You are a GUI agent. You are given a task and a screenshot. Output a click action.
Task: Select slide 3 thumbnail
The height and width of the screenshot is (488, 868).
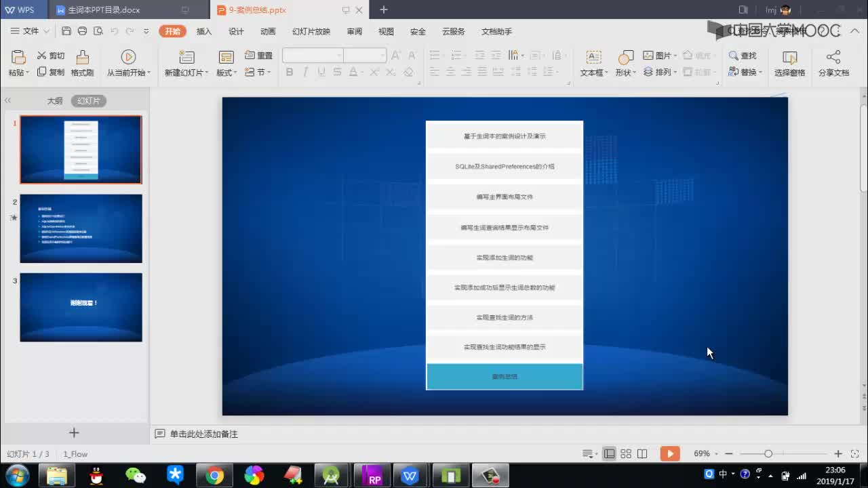pos(81,307)
